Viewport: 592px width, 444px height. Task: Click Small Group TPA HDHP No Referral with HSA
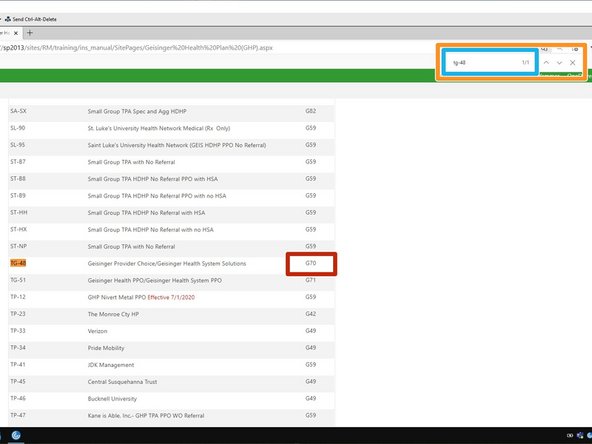click(146, 213)
